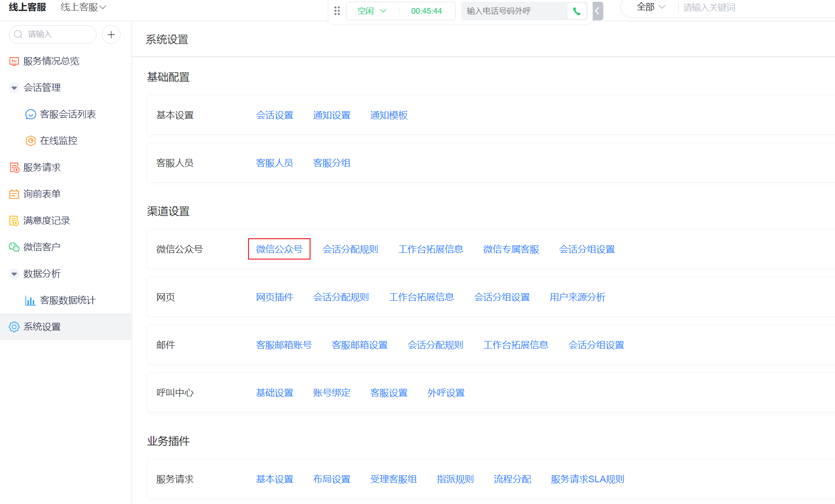
Task: Collapse the 会话管理 tree group
Action: 14,88
